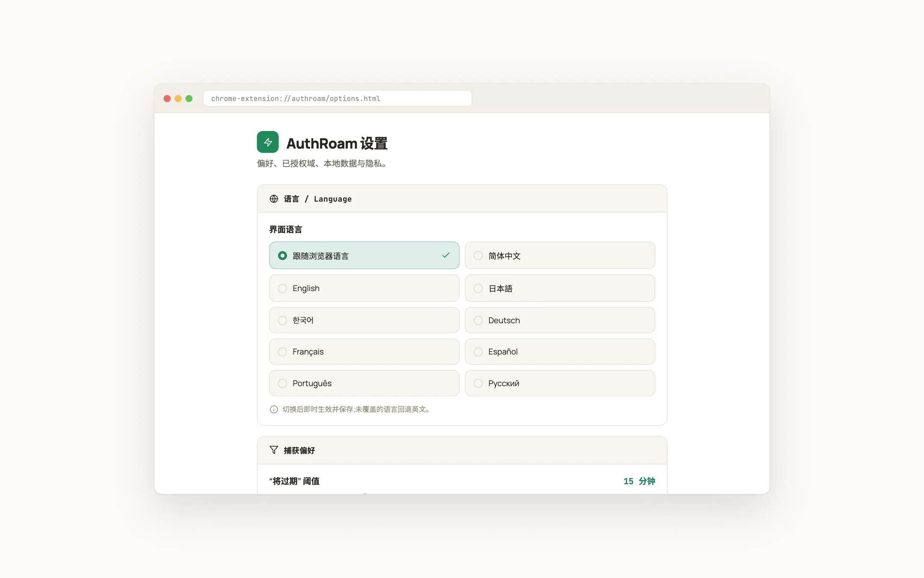Choose Русский as interface language
924x578 pixels.
[x=560, y=383]
